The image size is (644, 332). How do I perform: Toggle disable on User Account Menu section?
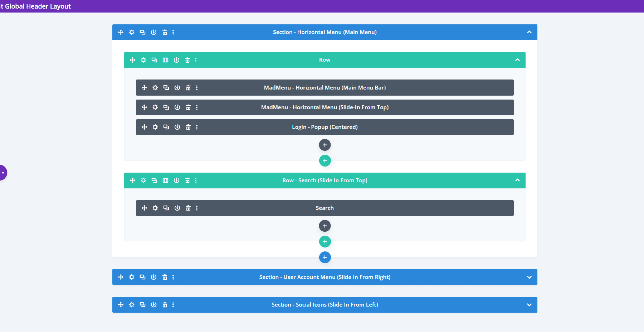(153, 277)
